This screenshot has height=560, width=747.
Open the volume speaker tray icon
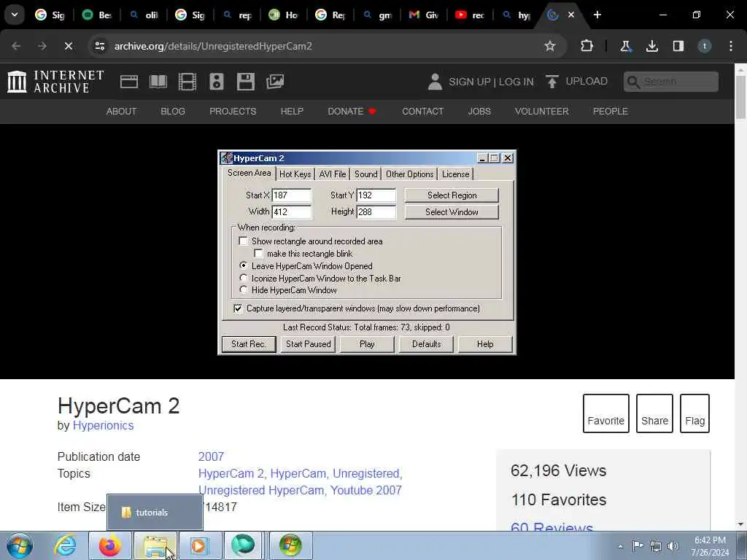click(673, 546)
